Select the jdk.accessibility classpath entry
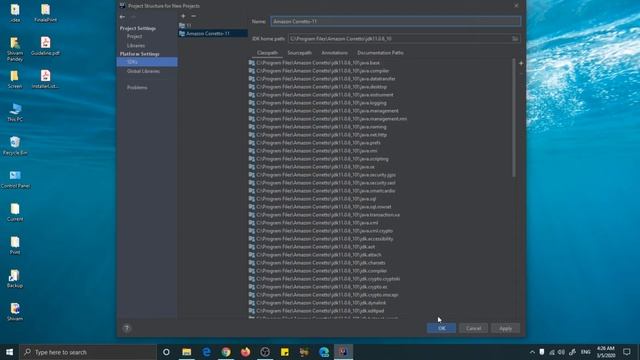 point(321,239)
